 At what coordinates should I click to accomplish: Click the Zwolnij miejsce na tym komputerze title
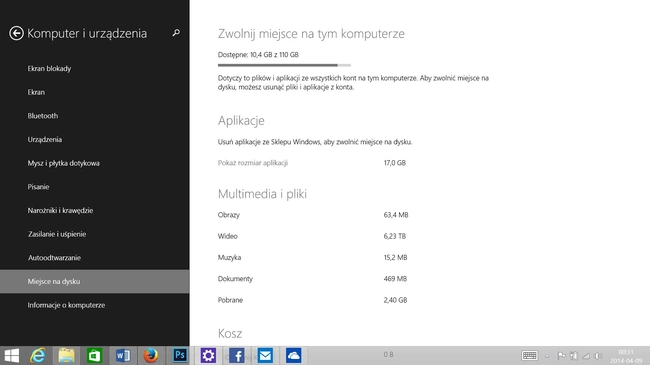tap(311, 34)
